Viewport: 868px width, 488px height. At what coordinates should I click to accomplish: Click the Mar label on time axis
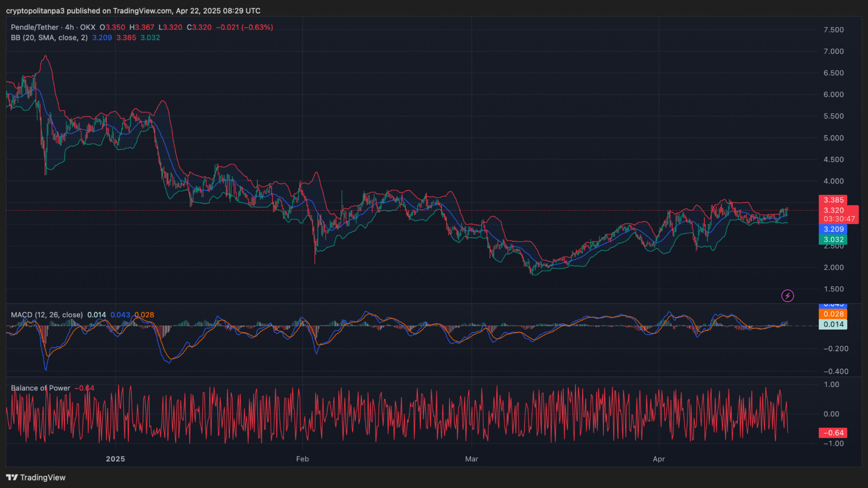pos(472,459)
